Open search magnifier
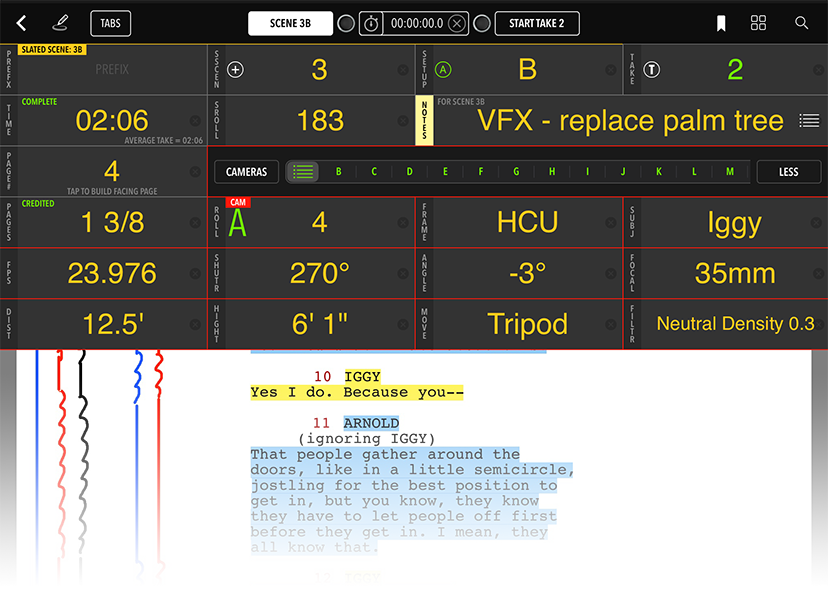This screenshot has height=589, width=828. [801, 23]
